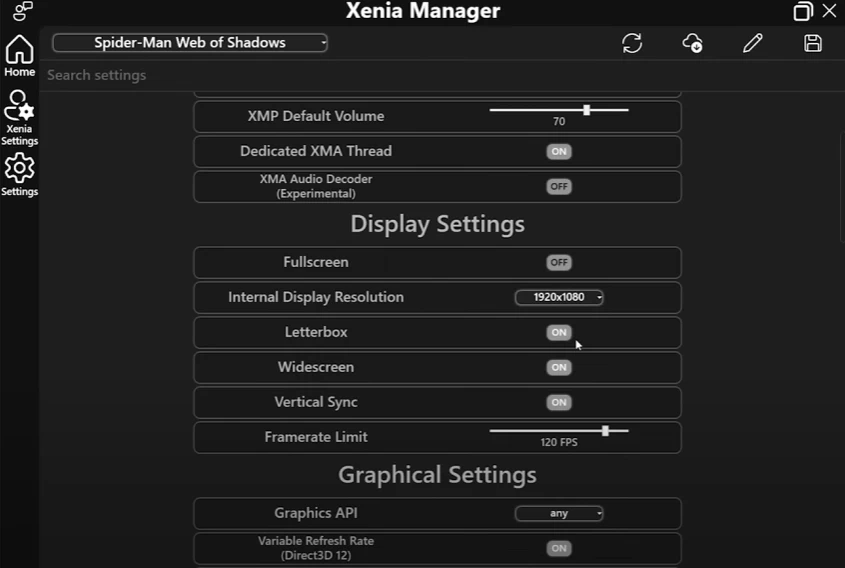This screenshot has width=845, height=568.
Task: Click the pencil edit icon
Action: coord(753,43)
